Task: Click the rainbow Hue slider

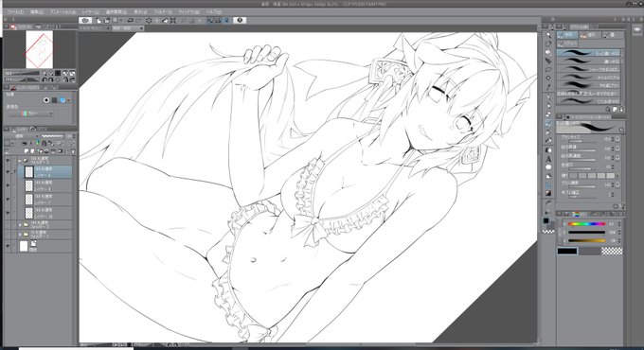Action: pyautogui.click(x=586, y=224)
